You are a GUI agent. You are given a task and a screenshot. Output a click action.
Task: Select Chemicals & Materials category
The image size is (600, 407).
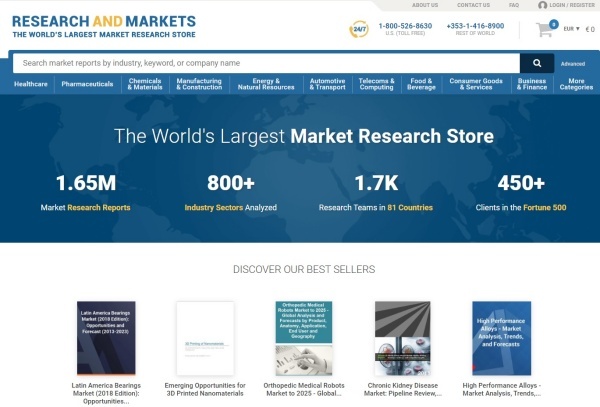[x=145, y=84]
